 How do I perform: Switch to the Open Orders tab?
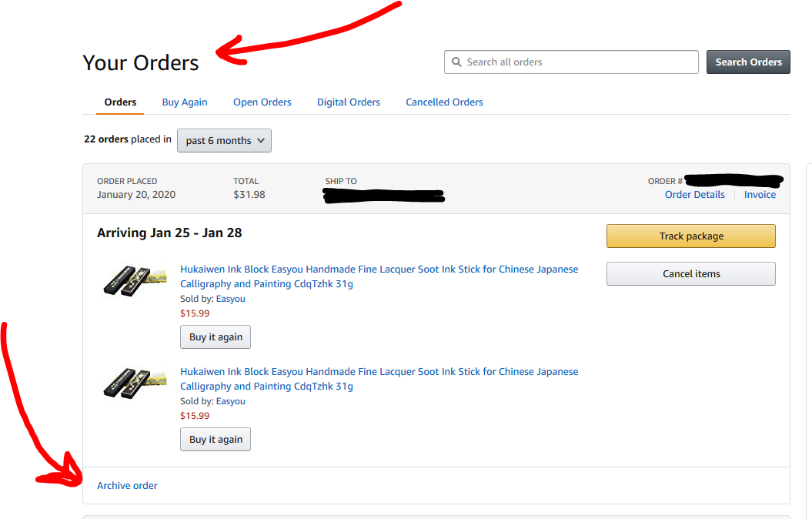tap(262, 102)
